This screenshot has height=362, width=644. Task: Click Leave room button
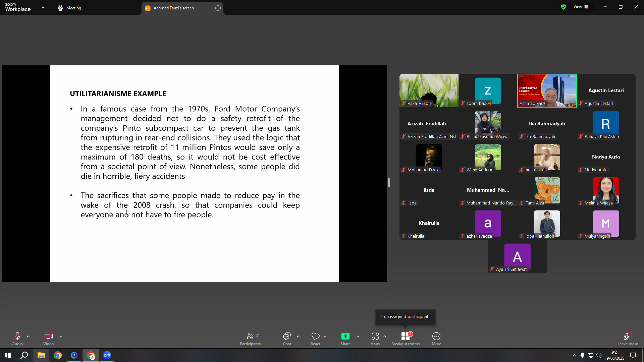628,339
